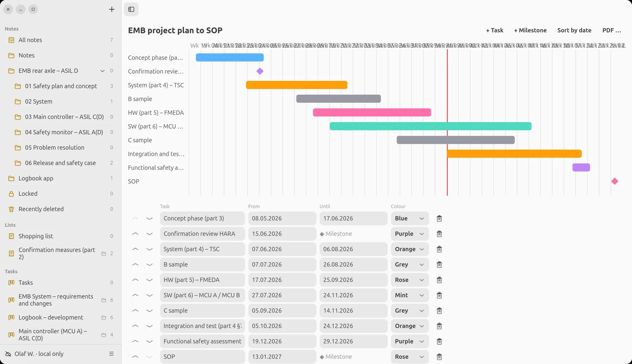
Task: Delete the B sample task row
Action: tap(439, 265)
